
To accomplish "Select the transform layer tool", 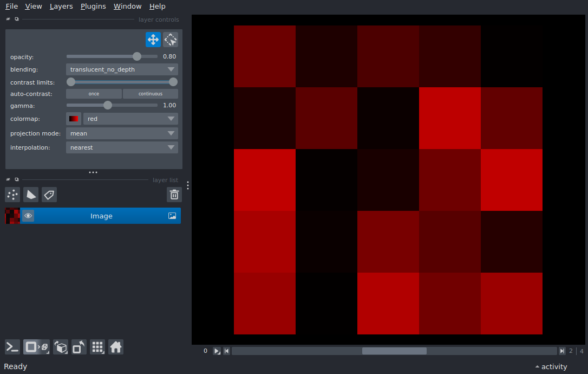I will tap(171, 40).
